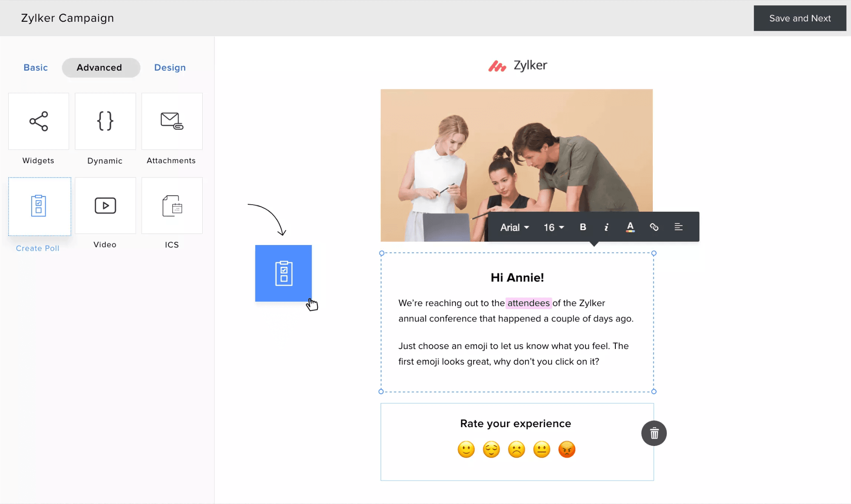The height and width of the screenshot is (504, 851).
Task: Add an ICS calendar element
Action: [x=171, y=206]
